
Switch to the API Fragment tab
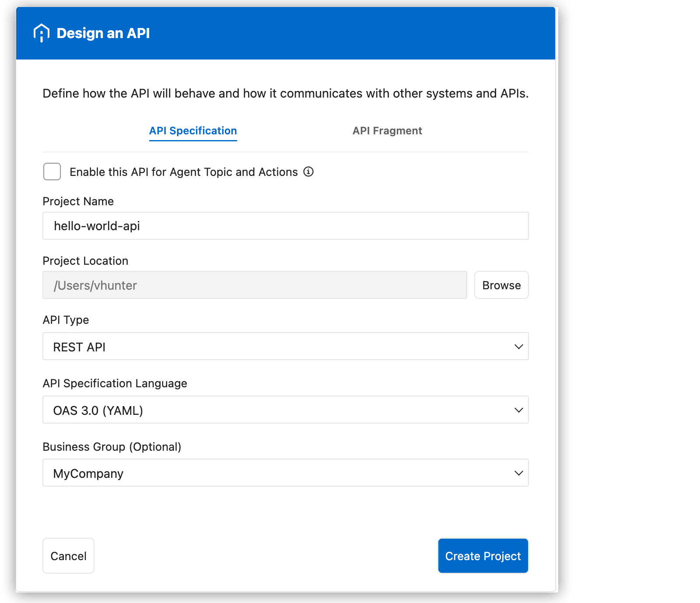tap(387, 131)
